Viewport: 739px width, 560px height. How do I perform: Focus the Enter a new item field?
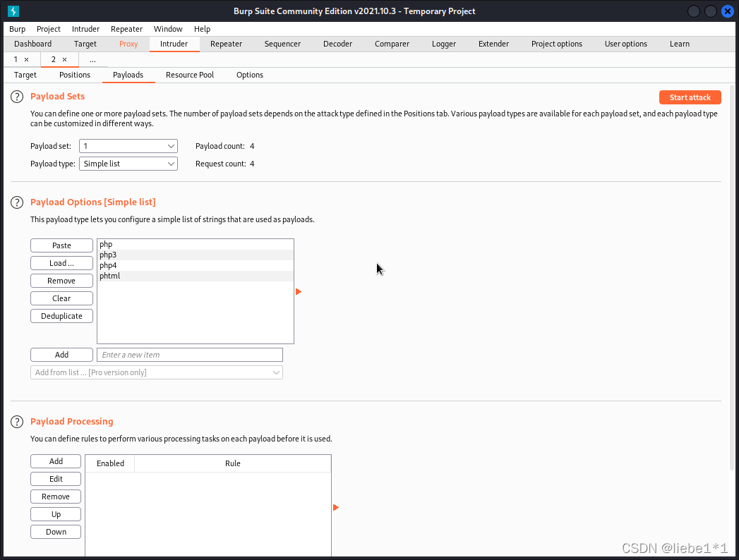[x=189, y=355]
